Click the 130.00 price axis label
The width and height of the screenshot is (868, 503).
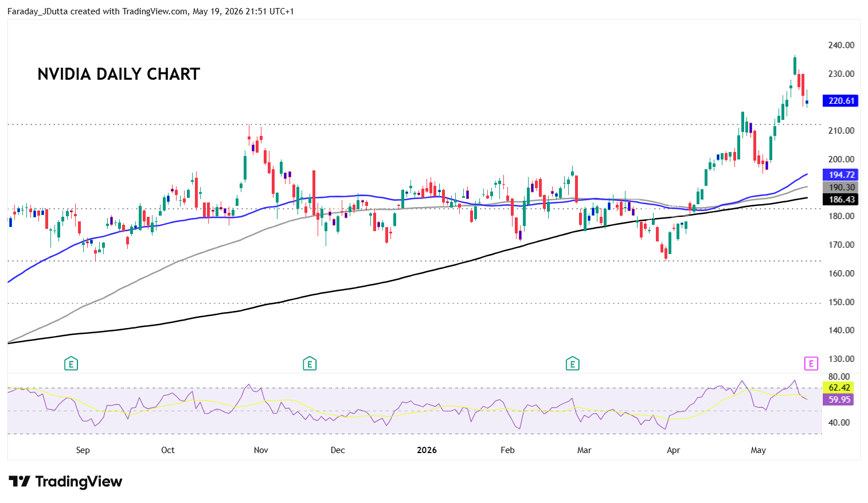(x=841, y=359)
